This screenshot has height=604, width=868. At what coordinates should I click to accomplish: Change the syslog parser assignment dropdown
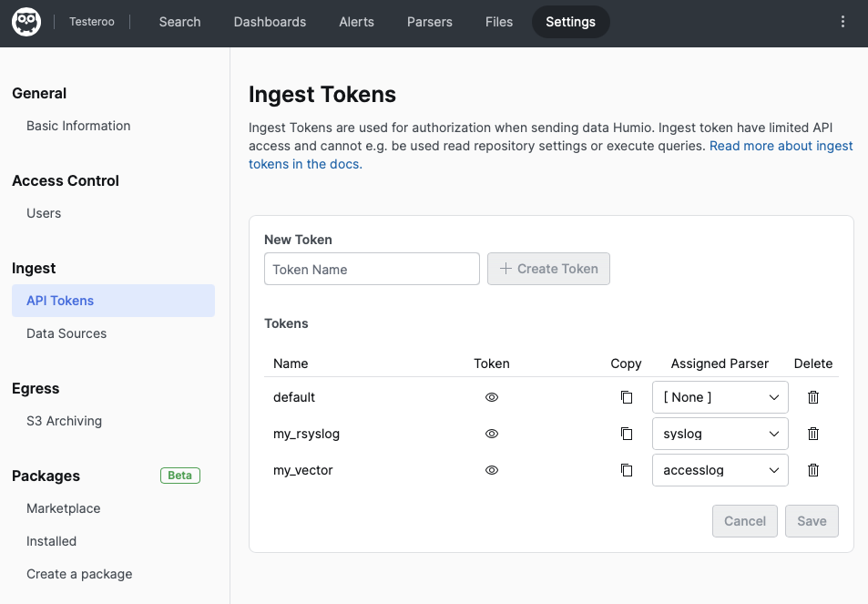pos(720,434)
